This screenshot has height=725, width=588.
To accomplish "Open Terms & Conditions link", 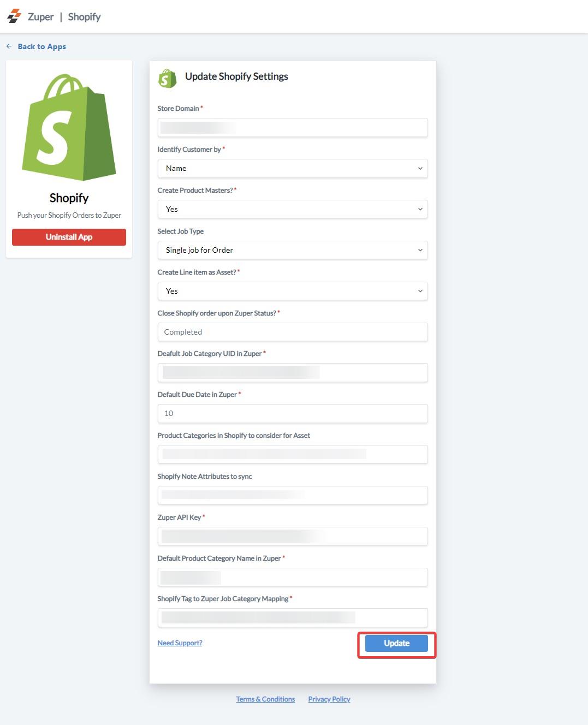I will pyautogui.click(x=265, y=699).
